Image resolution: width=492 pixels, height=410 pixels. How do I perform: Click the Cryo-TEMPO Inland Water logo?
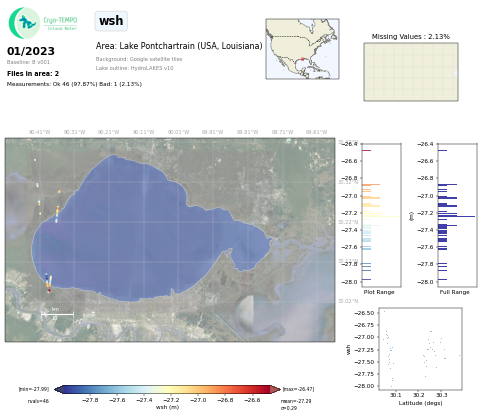point(43,23)
